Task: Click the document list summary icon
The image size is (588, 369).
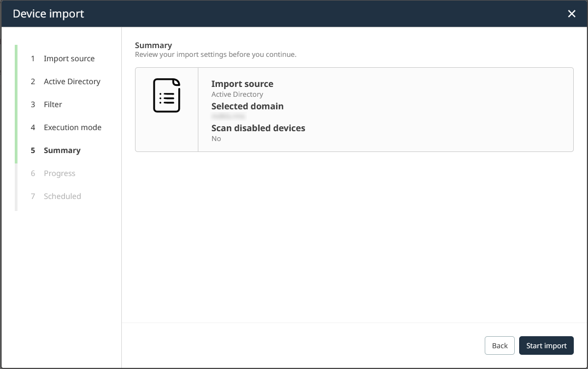Action: pyautogui.click(x=167, y=95)
